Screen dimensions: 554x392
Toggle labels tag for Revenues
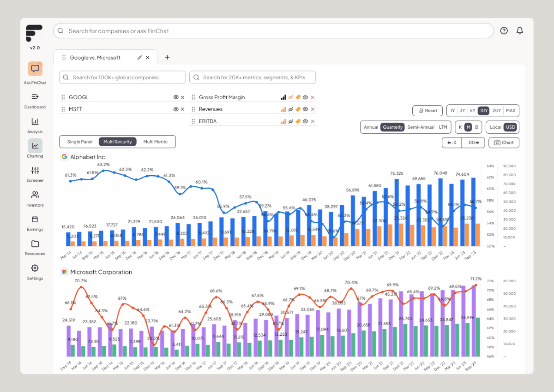[298, 109]
